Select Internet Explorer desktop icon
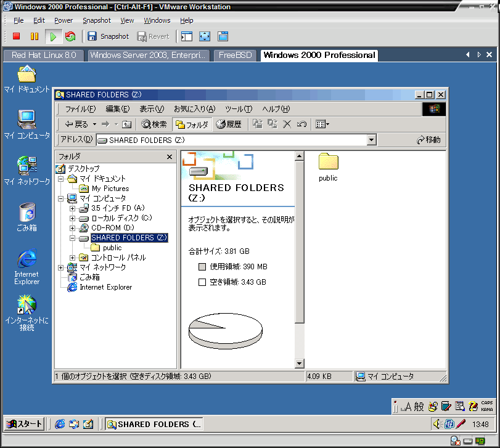This screenshot has height=448, width=500. click(27, 267)
